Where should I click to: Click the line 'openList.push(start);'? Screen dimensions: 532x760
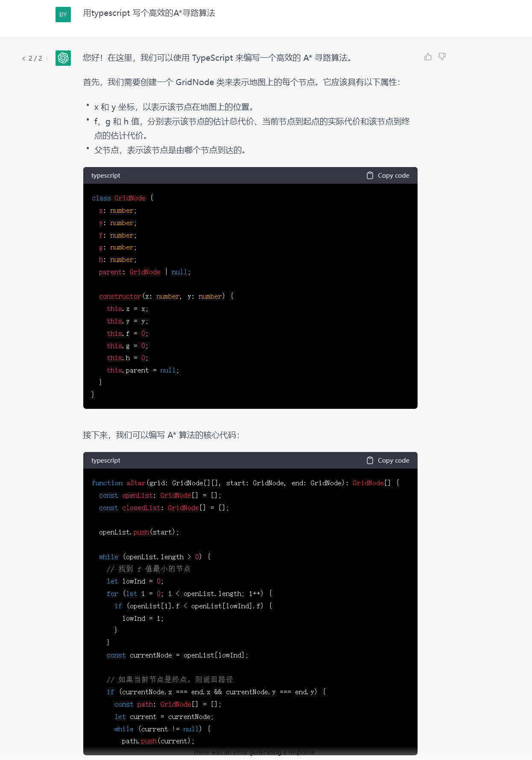pos(139,532)
